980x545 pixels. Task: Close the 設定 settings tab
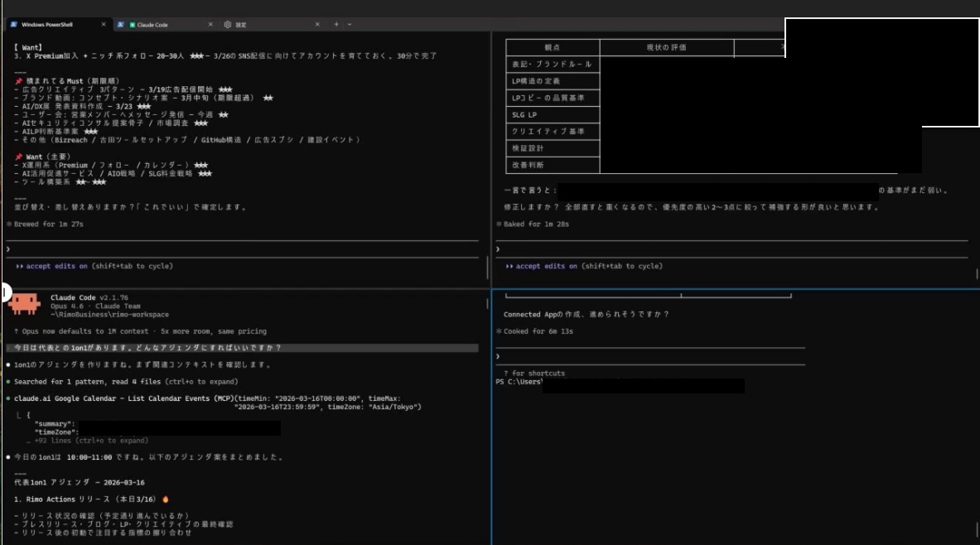[x=317, y=25]
